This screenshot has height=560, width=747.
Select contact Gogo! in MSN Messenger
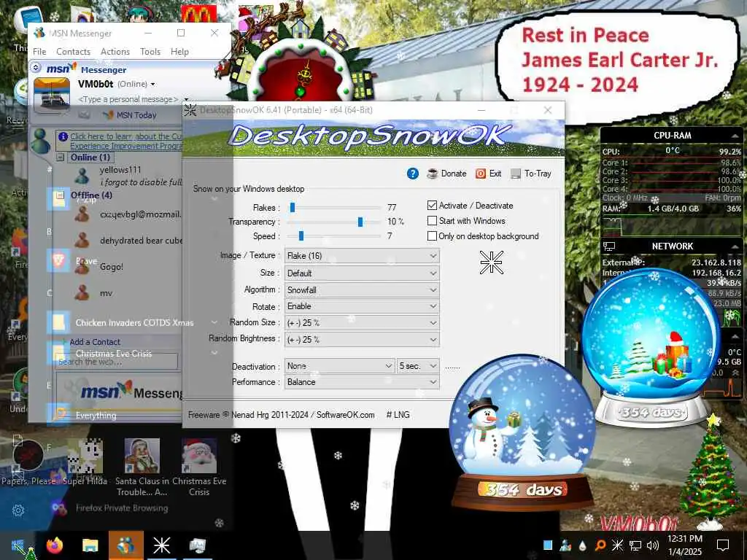pyautogui.click(x=112, y=267)
